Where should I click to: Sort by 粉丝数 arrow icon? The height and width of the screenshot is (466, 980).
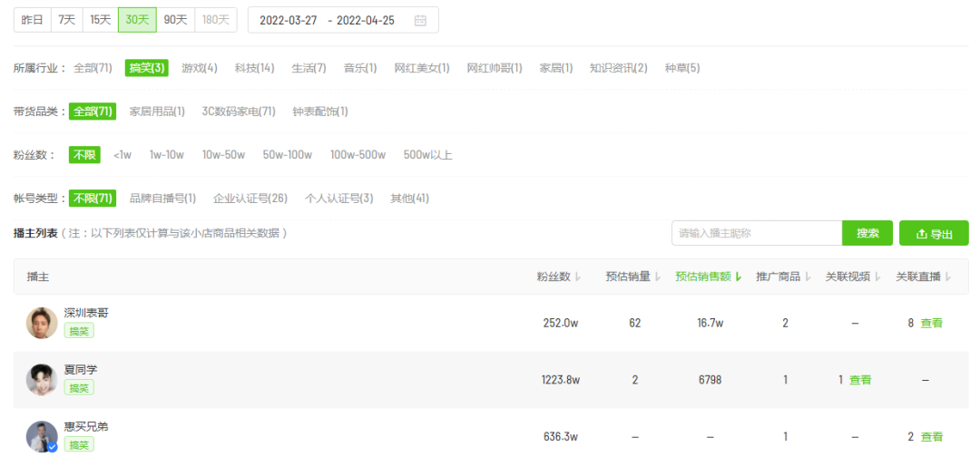click(x=578, y=277)
